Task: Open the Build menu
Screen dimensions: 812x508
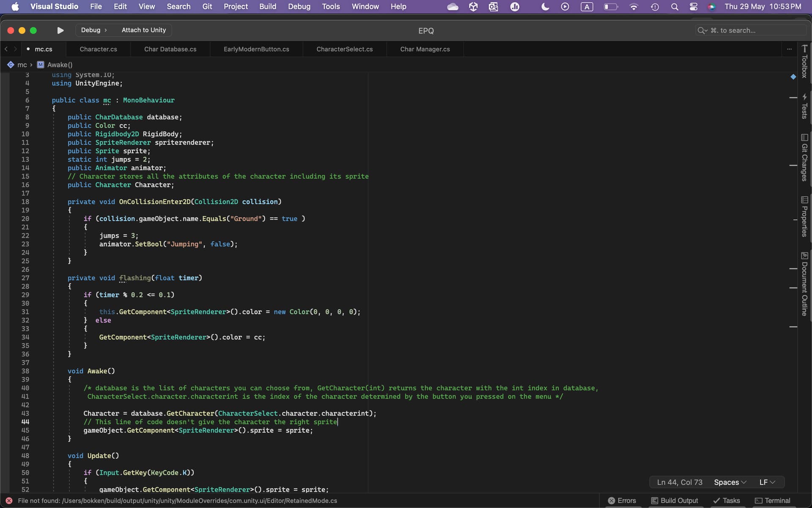Action: (x=267, y=7)
